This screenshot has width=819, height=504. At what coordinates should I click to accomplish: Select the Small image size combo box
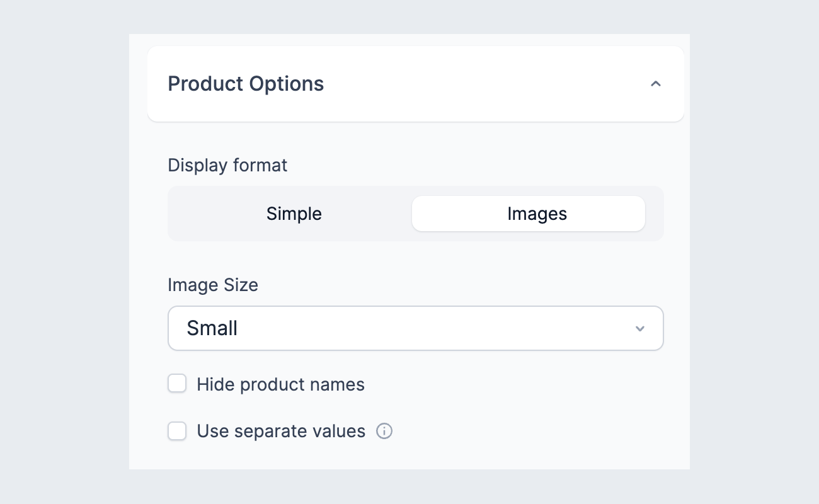click(416, 328)
